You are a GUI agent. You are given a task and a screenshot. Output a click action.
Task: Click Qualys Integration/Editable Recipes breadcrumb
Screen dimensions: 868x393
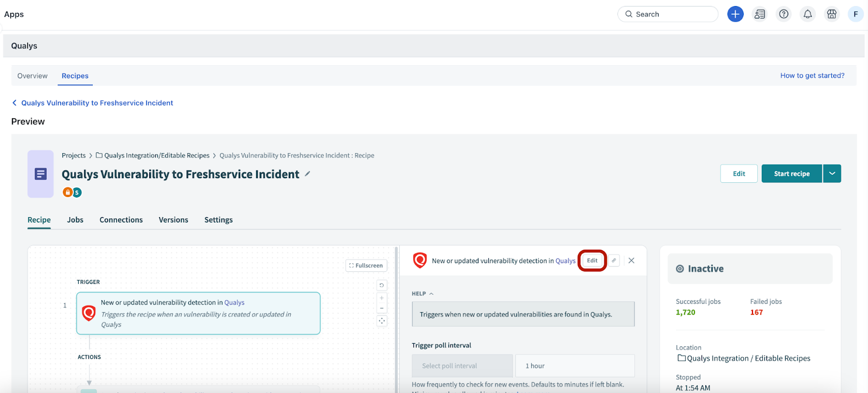pos(153,155)
